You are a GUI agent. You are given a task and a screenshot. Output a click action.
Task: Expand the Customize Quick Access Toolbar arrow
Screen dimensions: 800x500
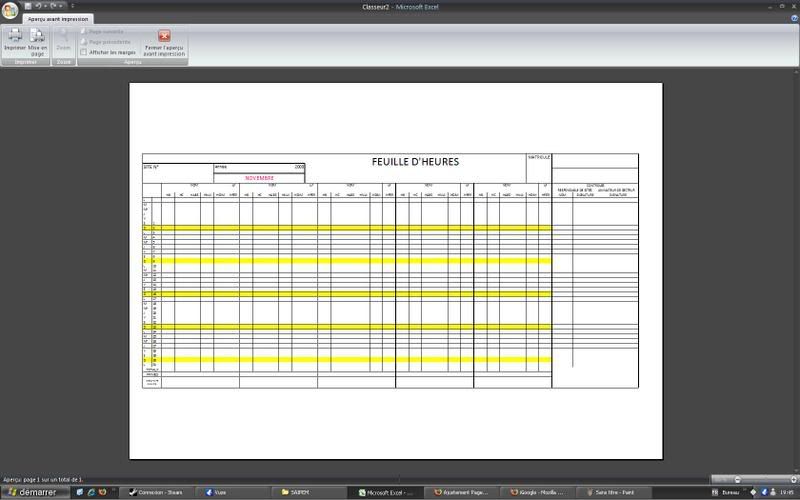[x=72, y=6]
